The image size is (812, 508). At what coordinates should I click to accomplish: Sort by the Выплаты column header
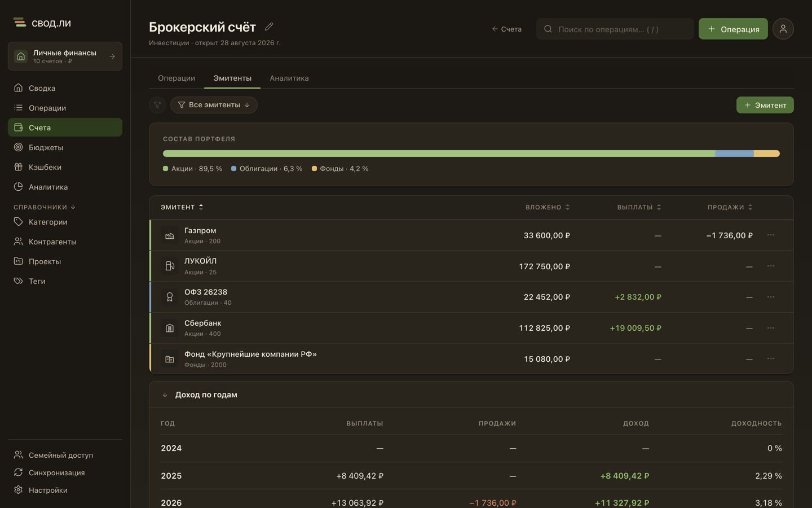tap(639, 207)
